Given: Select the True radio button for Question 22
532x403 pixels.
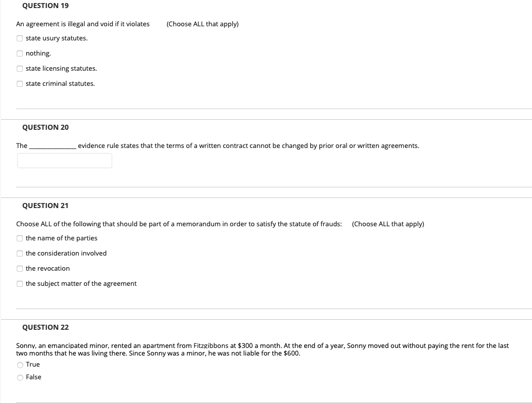Looking at the screenshot, I should click(20, 365).
